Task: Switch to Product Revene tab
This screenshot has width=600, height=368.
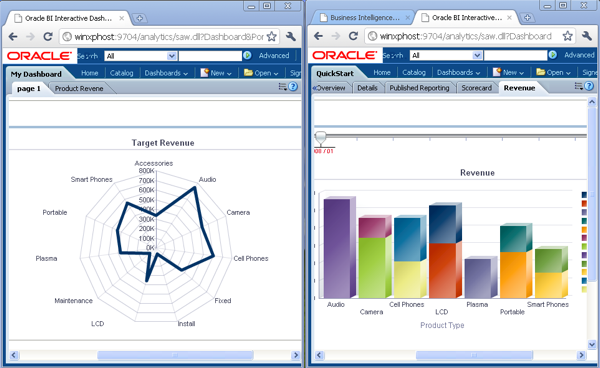Action: click(79, 88)
